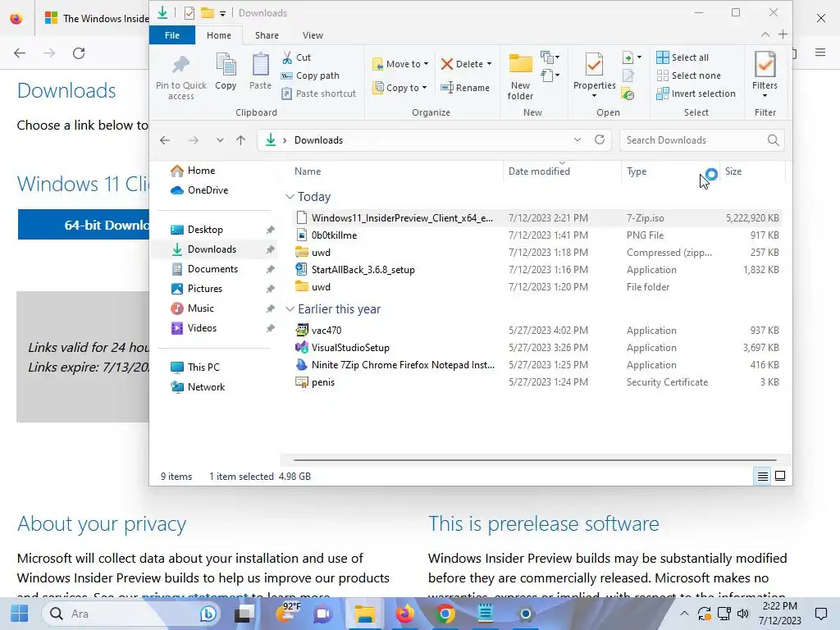This screenshot has height=630, width=840.
Task: Switch to the Home ribbon tab
Action: 218,35
